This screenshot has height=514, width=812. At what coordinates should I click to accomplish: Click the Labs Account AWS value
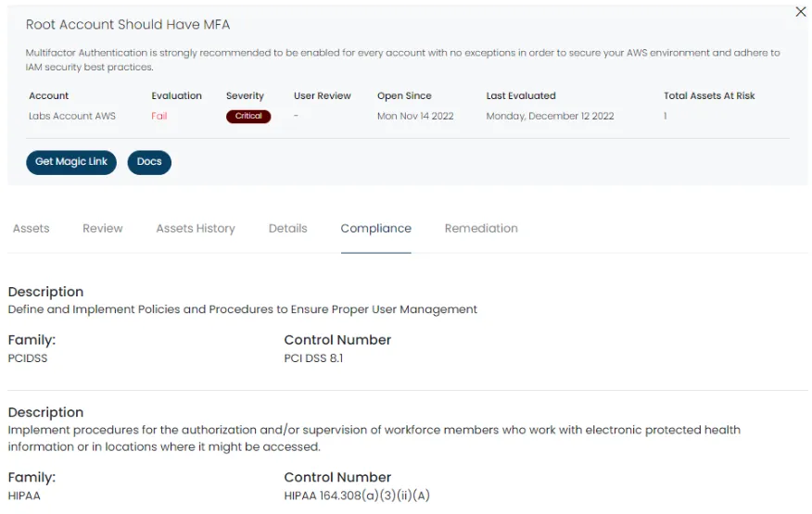[x=72, y=117]
